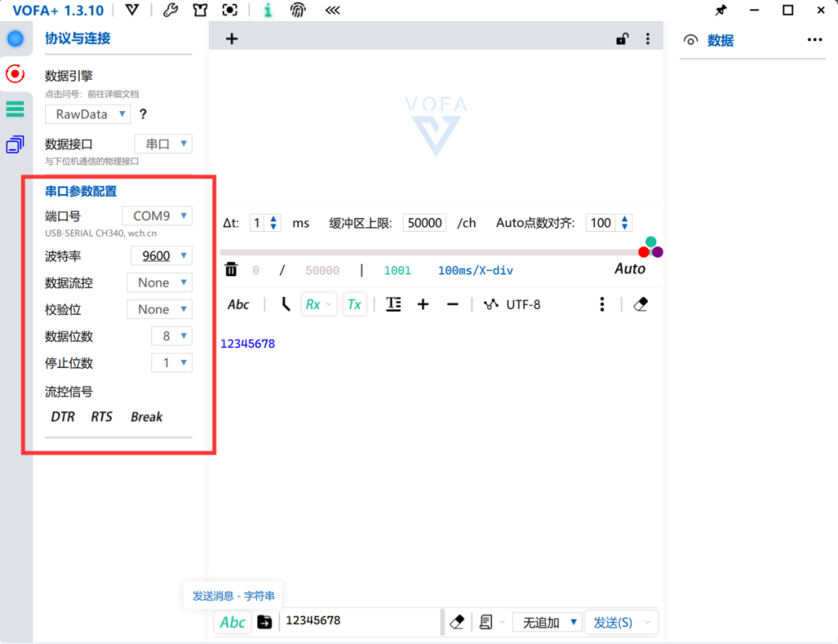Viewport: 838px width, 644px height.
Task: Expand the 9600 baud rate dropdown
Action: (x=161, y=255)
